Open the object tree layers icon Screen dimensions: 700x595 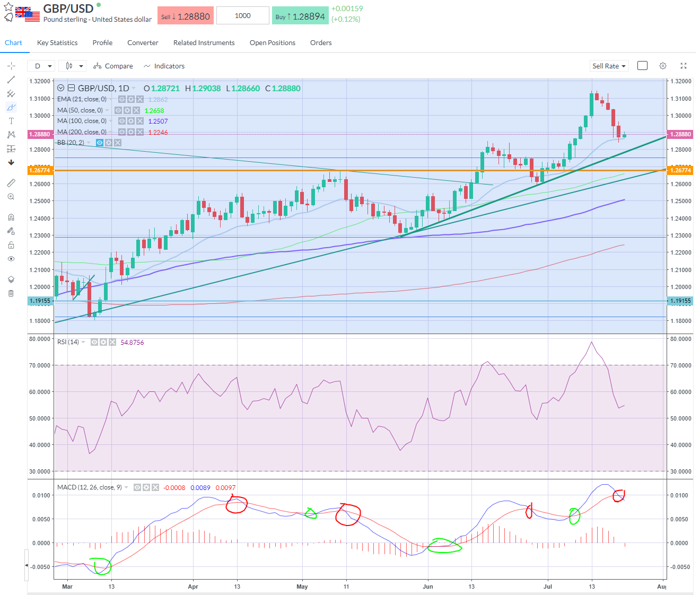(11, 279)
